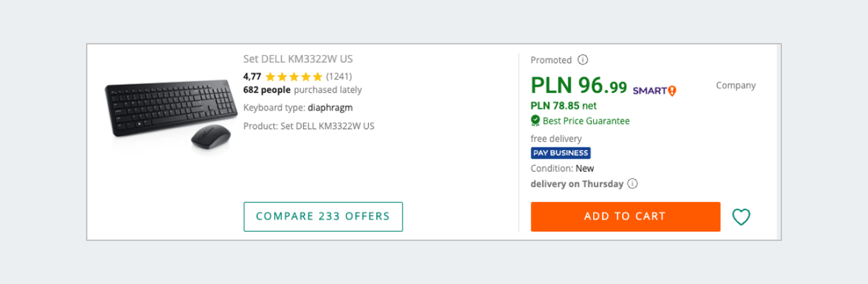Viewport: 868px width, 284px height.
Task: Add the keyboard set to wishlist with heart icon
Action: tap(741, 217)
